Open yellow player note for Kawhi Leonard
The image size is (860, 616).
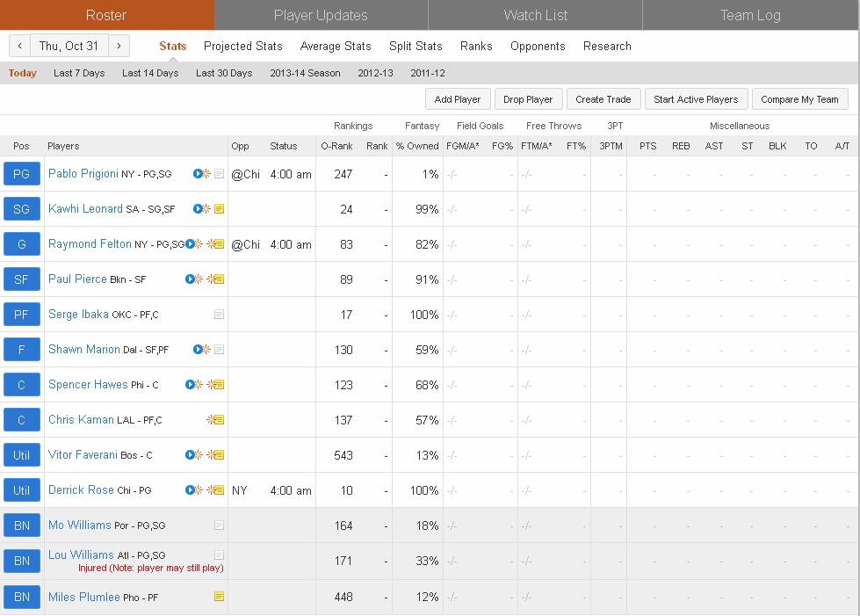(219, 209)
